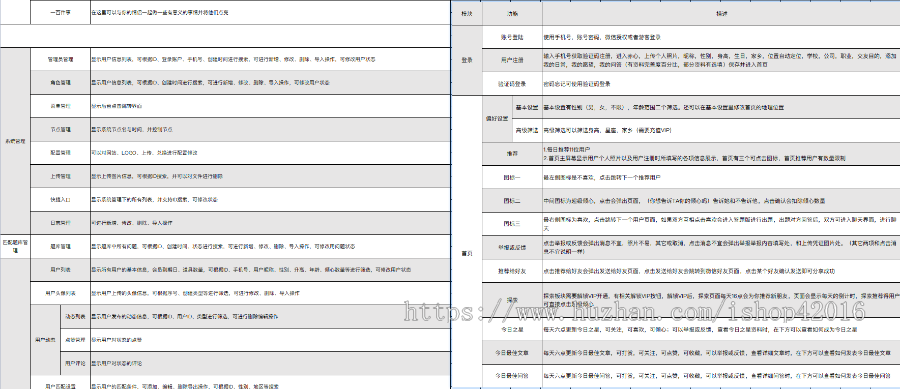Select the description cell beside 题库管理
Image resolution: width=900 pixels, height=389 pixels.
(x=270, y=247)
